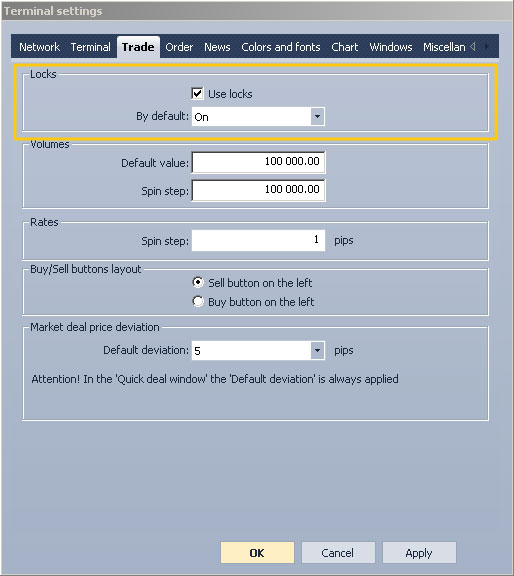This screenshot has width=514, height=576.
Task: Select Buy button on the left option
Action: coord(198,302)
